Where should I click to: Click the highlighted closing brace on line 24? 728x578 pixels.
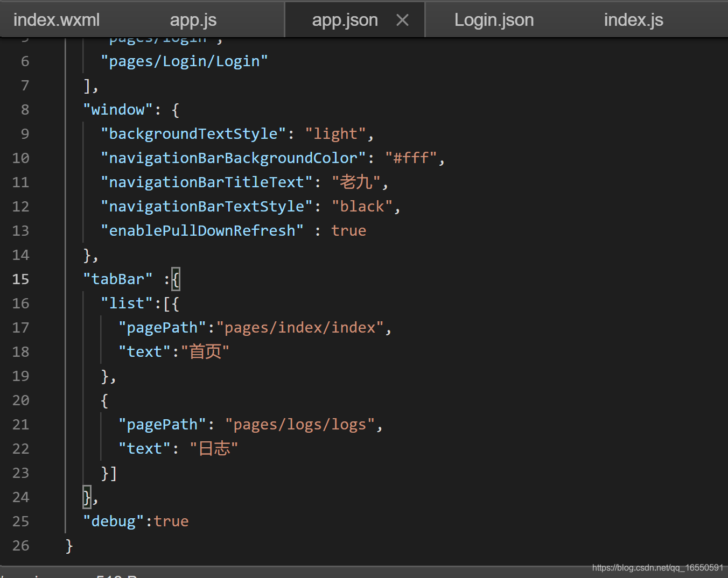[87, 497]
